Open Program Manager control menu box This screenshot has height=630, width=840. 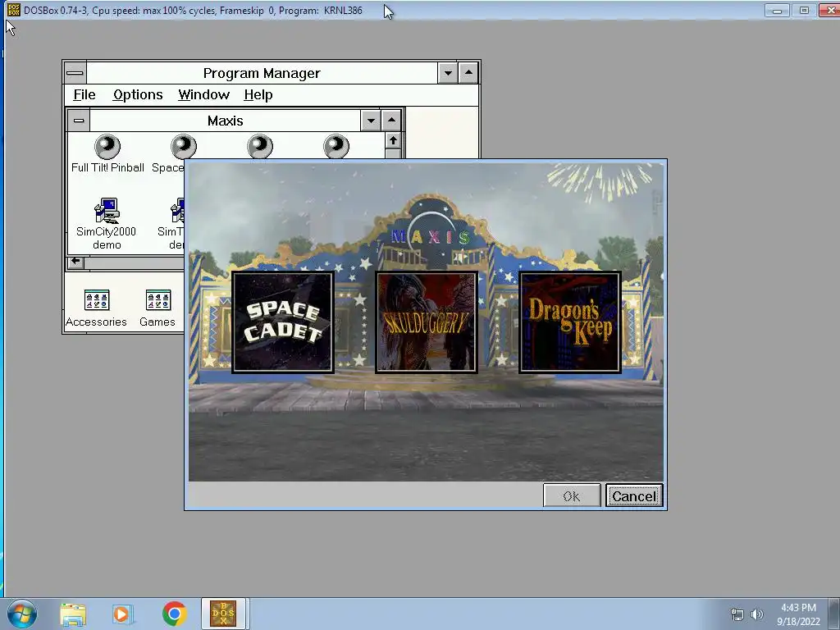click(x=75, y=73)
